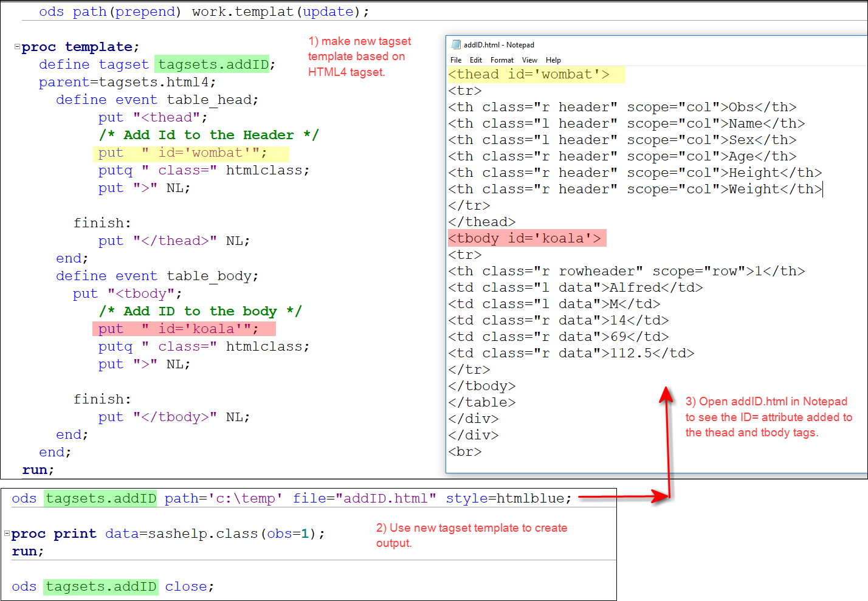Click the Age header line in Notepad
The width and height of the screenshot is (868, 601).
622,156
